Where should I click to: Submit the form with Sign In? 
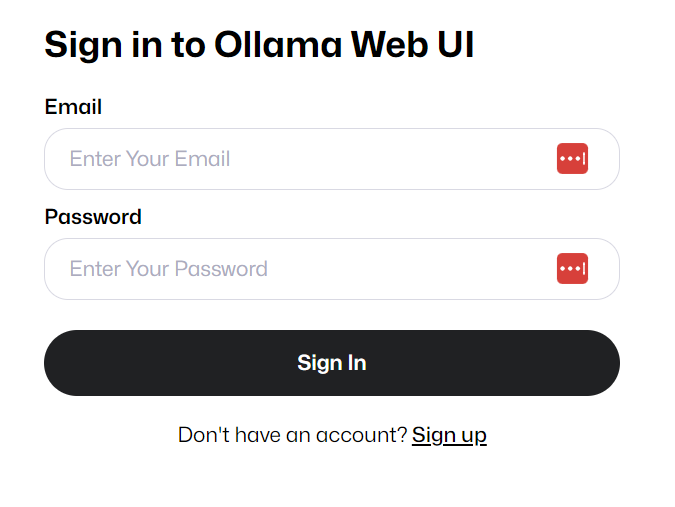coord(331,363)
